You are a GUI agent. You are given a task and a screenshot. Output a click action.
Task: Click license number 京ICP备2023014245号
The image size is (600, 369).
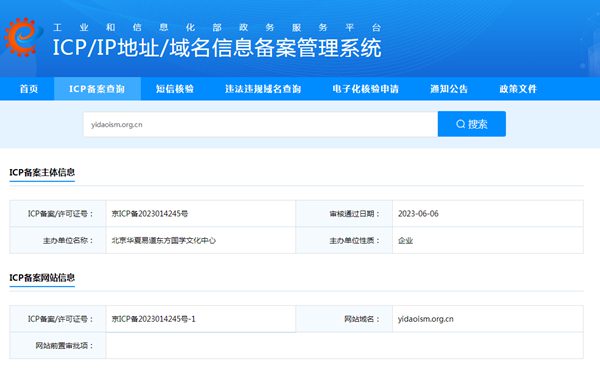coord(150,214)
